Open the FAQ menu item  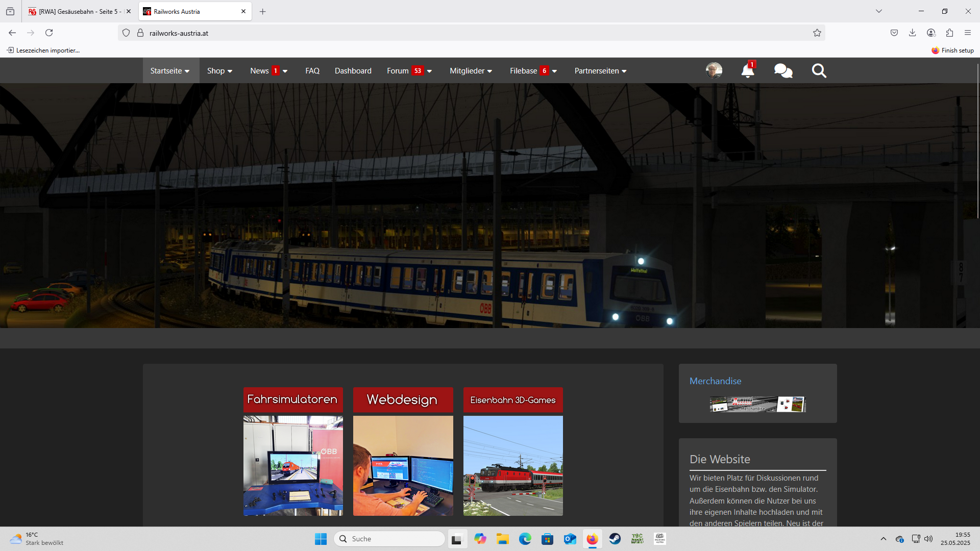pyautogui.click(x=312, y=71)
